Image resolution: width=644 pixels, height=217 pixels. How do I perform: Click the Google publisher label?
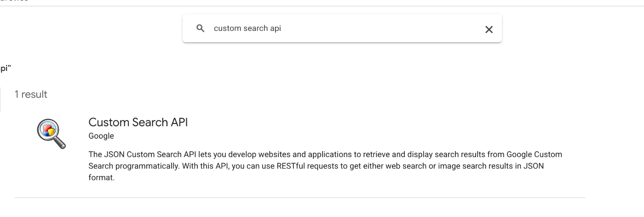point(101,136)
